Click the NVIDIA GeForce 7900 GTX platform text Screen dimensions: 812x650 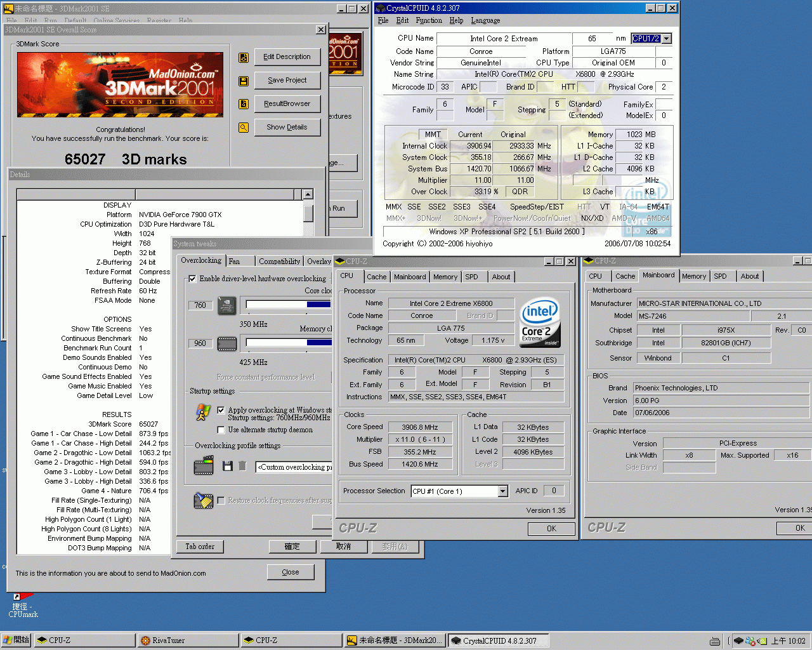click(180, 215)
